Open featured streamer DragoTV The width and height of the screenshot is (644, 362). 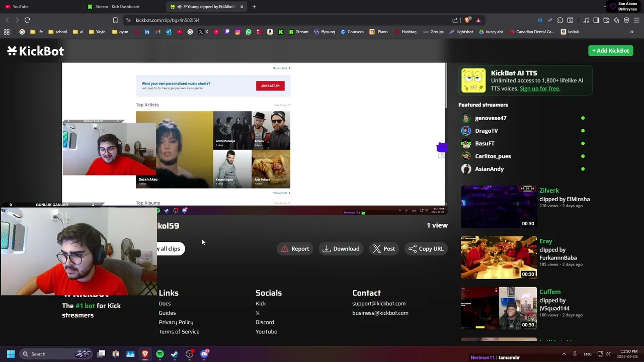click(x=487, y=131)
